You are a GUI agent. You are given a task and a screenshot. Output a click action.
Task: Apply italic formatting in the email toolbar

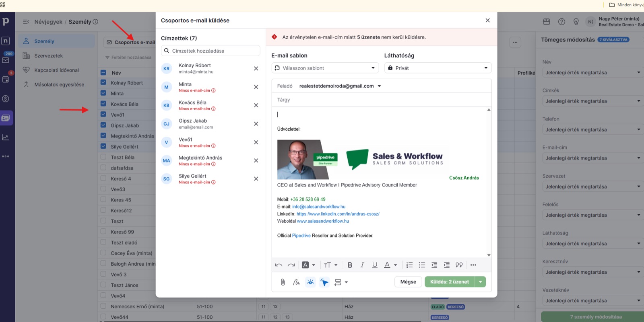(362, 265)
